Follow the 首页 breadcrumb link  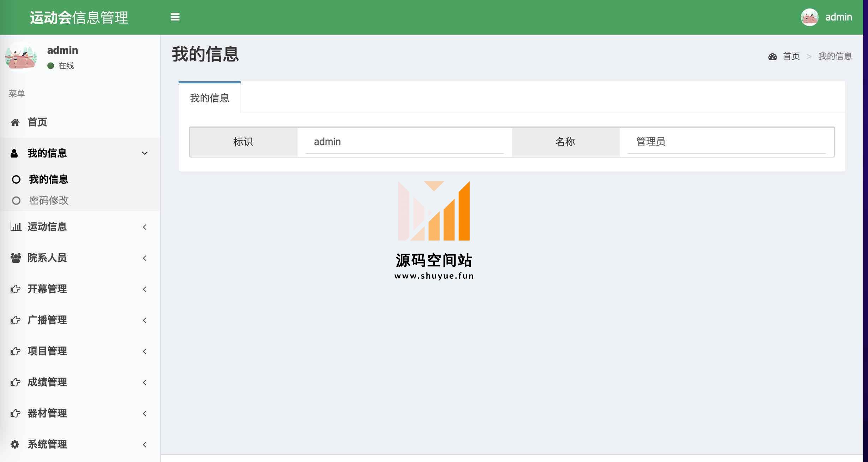(791, 57)
